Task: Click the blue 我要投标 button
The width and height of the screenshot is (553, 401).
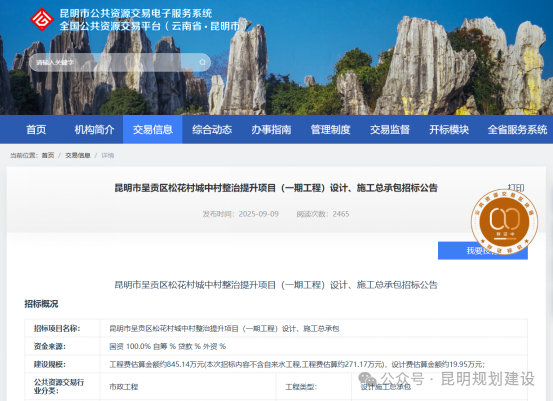Action: click(x=482, y=250)
